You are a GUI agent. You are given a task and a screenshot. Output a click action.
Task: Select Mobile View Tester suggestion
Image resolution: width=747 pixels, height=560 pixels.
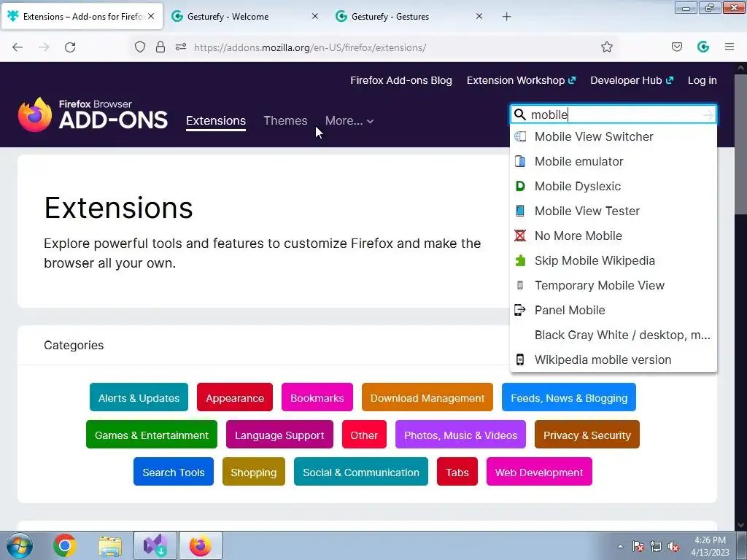click(x=613, y=211)
